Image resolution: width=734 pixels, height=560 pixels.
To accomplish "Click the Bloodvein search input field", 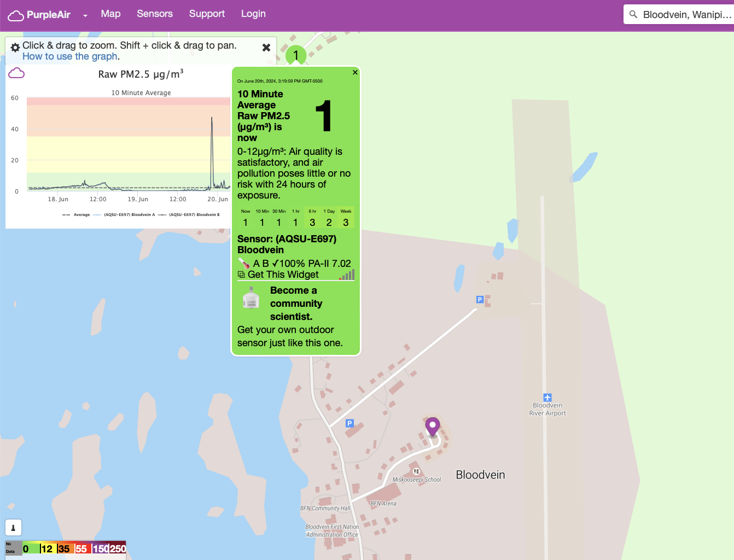I will coord(686,15).
